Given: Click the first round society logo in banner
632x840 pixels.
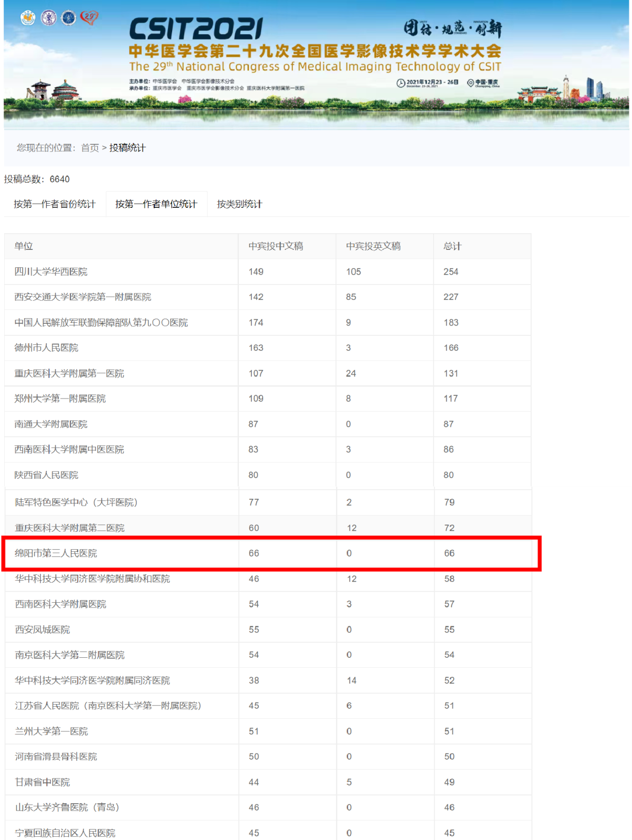Looking at the screenshot, I should pos(28,18).
